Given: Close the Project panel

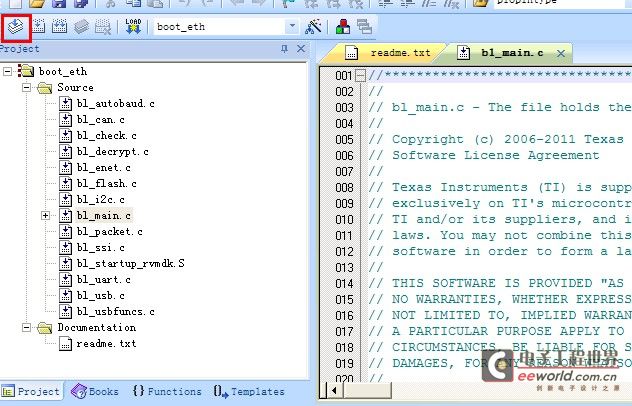Looking at the screenshot, I should [x=301, y=49].
